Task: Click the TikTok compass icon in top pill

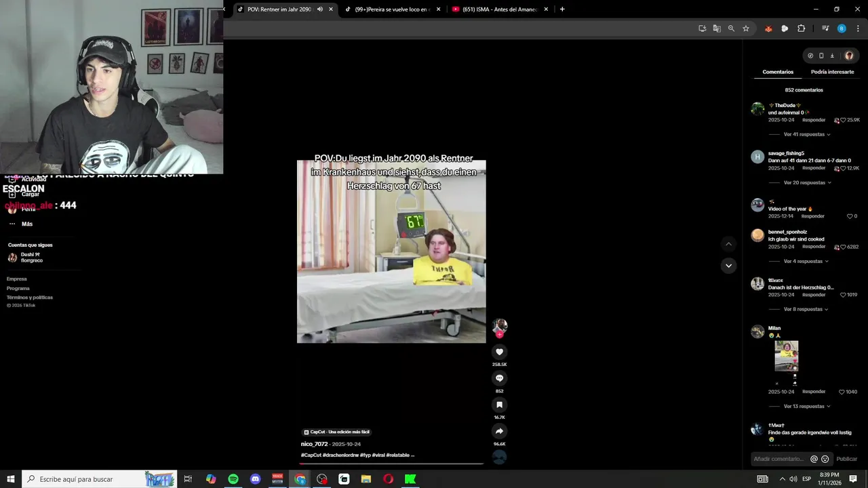Action: [810, 56]
